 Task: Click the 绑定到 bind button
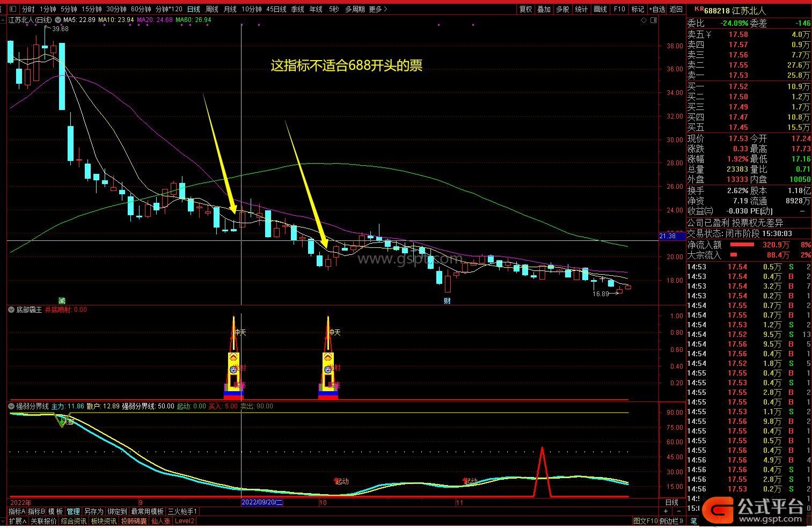click(x=118, y=511)
